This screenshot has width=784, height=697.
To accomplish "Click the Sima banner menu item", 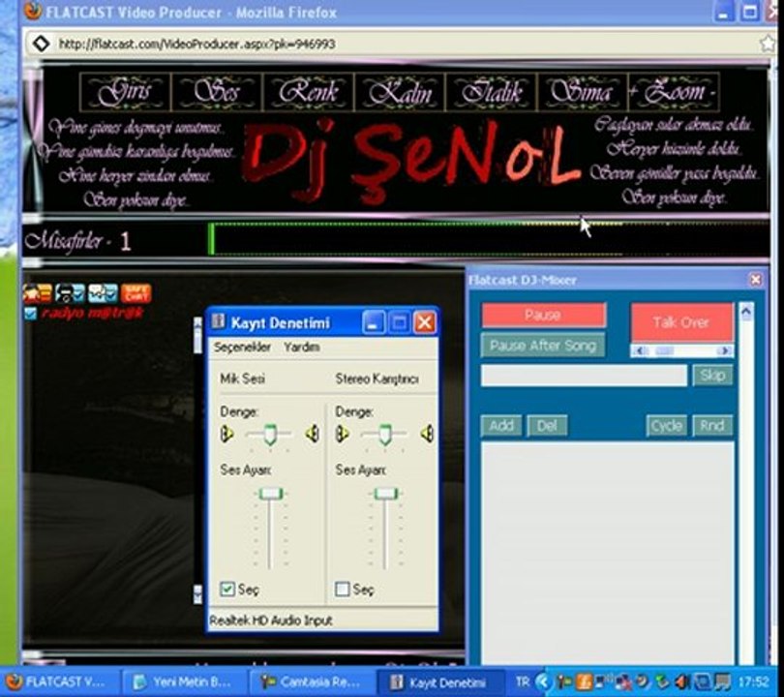I will point(583,92).
